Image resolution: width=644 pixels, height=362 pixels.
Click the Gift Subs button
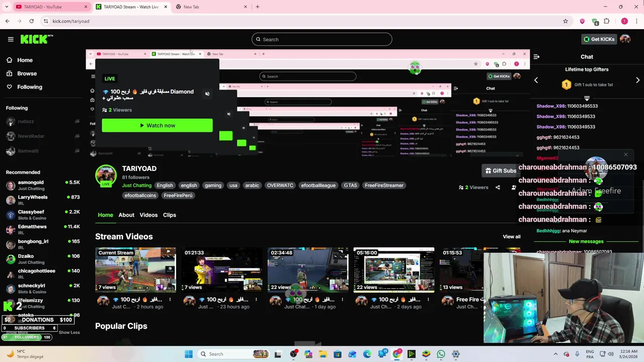pyautogui.click(x=500, y=170)
